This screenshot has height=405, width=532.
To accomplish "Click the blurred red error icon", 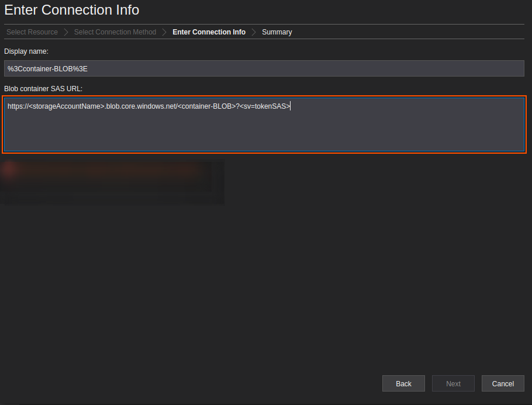I will pyautogui.click(x=9, y=170).
